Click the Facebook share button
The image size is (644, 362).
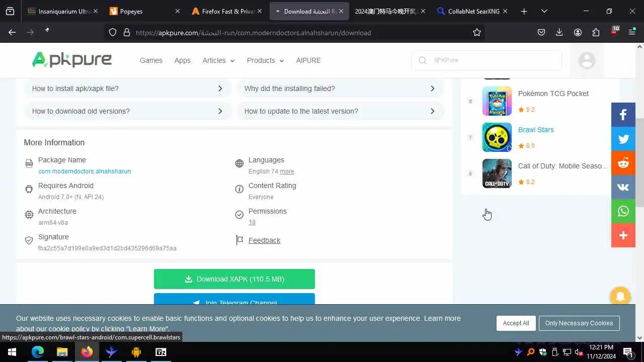pyautogui.click(x=623, y=115)
